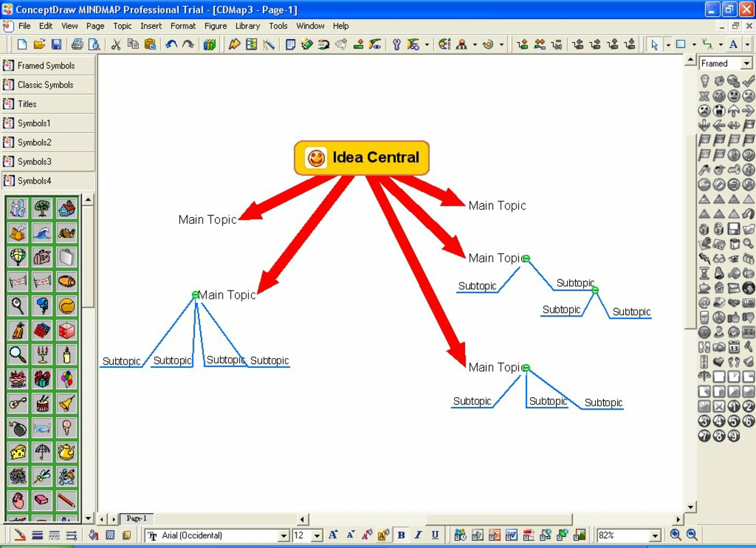756x548 pixels.
Task: Switch to the Page-1 tab
Action: (x=136, y=519)
